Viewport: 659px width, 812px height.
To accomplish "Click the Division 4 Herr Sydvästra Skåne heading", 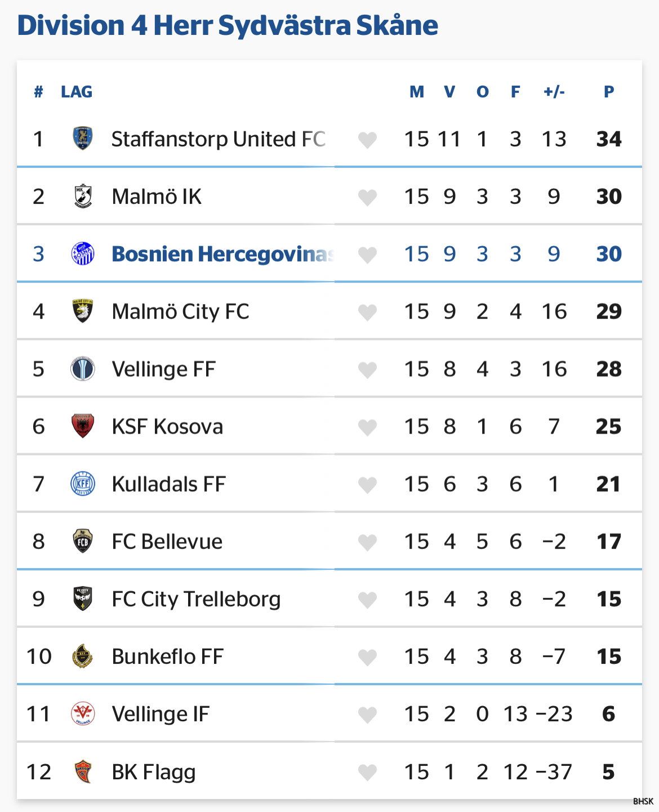I will pos(228,25).
